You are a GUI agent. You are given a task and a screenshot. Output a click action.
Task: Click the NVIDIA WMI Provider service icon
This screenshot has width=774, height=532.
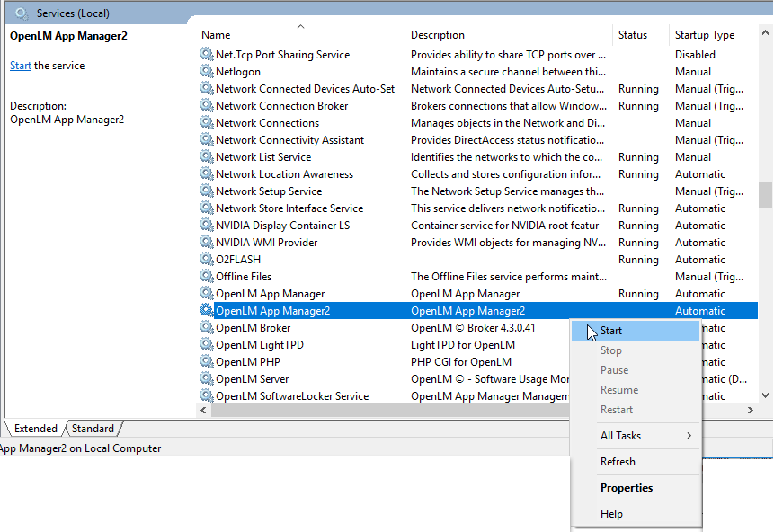coord(207,242)
